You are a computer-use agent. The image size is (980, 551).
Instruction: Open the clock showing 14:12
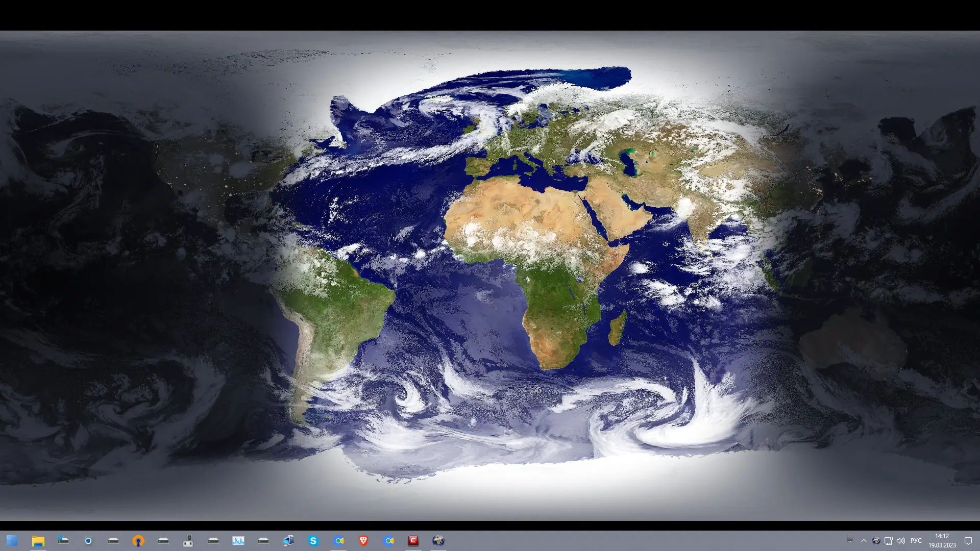(x=942, y=540)
